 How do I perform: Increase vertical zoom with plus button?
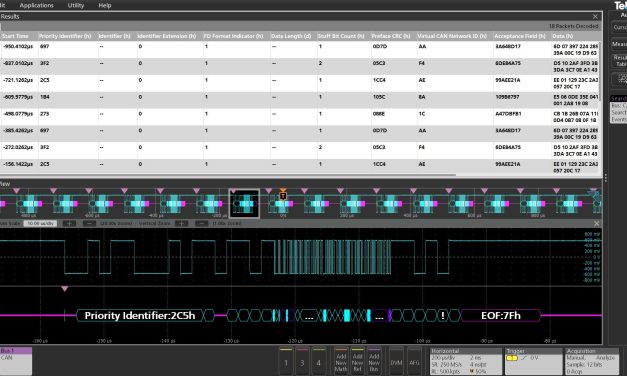[181, 223]
